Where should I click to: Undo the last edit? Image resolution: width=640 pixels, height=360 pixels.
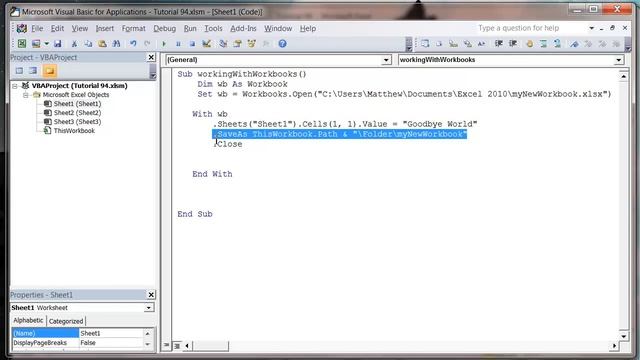tap(133, 44)
